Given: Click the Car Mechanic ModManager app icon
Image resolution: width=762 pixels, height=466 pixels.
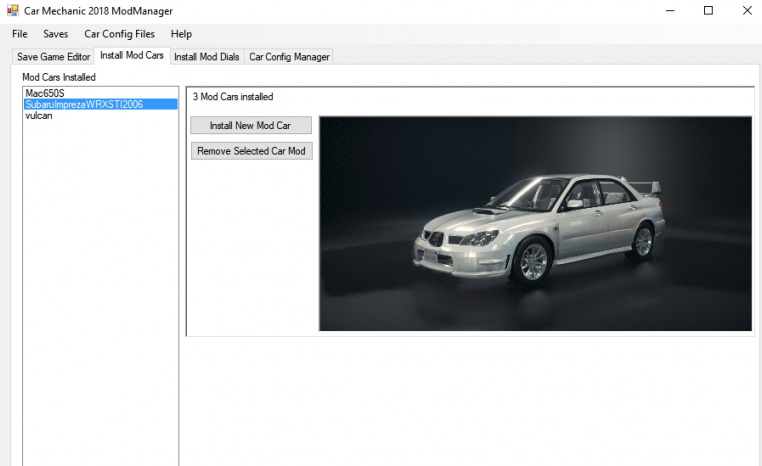Looking at the screenshot, I should pyautogui.click(x=13, y=11).
